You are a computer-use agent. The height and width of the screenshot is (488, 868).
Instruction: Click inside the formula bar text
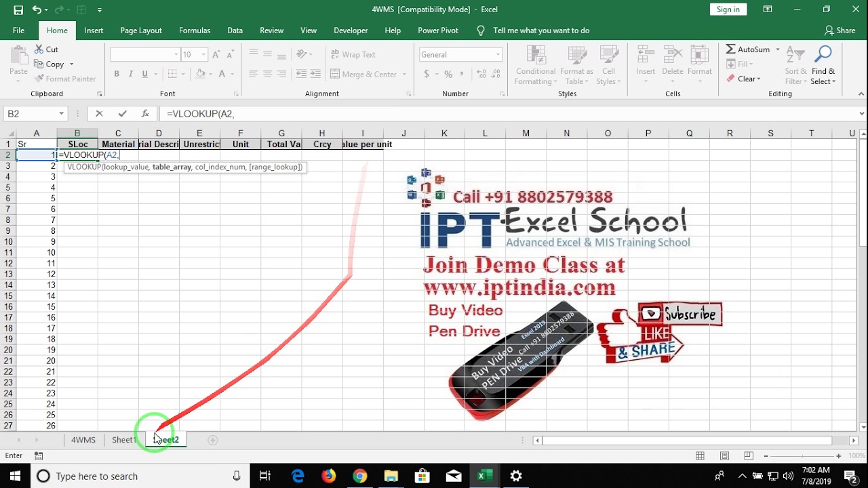click(201, 114)
